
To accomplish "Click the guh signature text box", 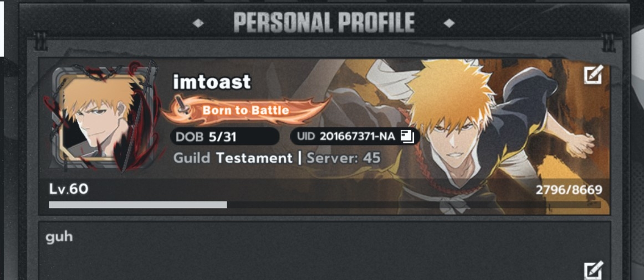I will (324, 251).
